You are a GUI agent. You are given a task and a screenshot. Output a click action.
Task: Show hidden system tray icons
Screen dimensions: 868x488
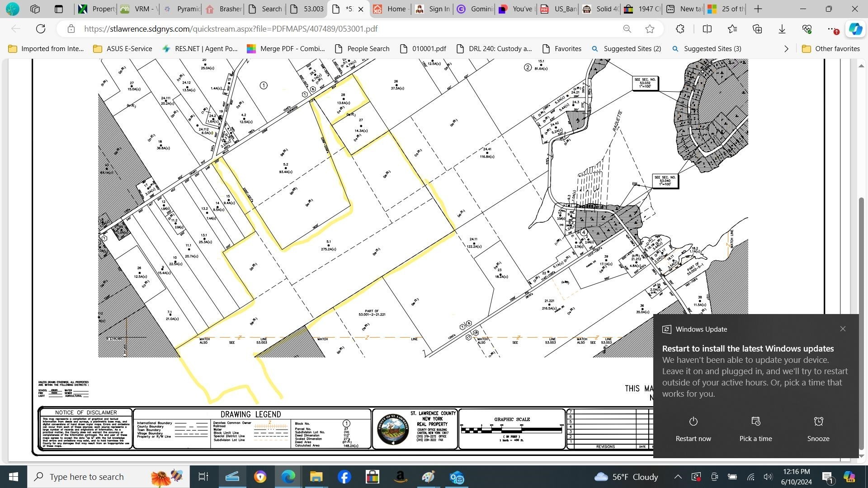point(678,477)
